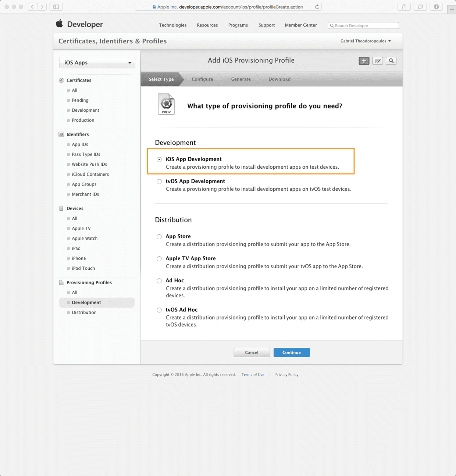Click the Generate step tab
456x476 pixels.
(241, 79)
